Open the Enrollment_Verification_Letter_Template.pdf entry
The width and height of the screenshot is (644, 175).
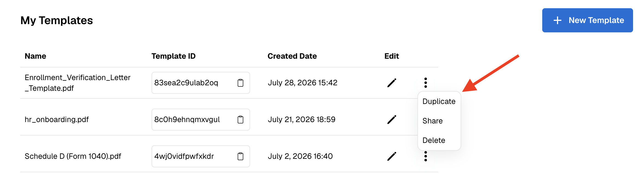pyautogui.click(x=77, y=83)
